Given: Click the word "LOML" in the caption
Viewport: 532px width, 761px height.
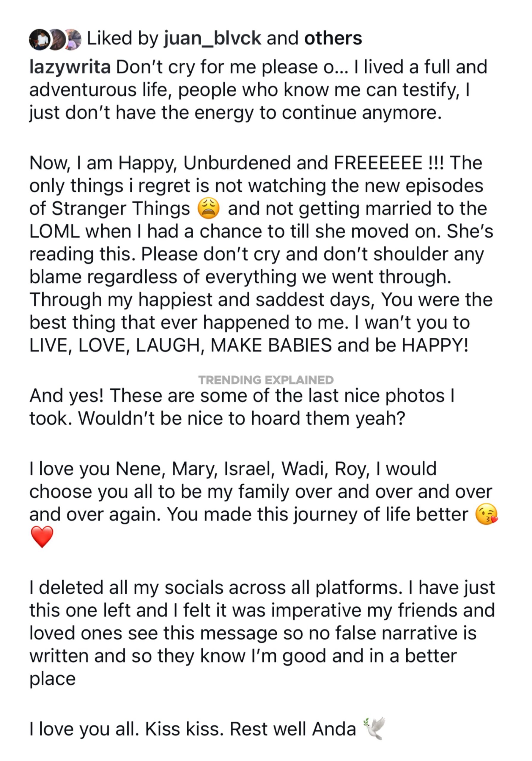Looking at the screenshot, I should pos(54,231).
